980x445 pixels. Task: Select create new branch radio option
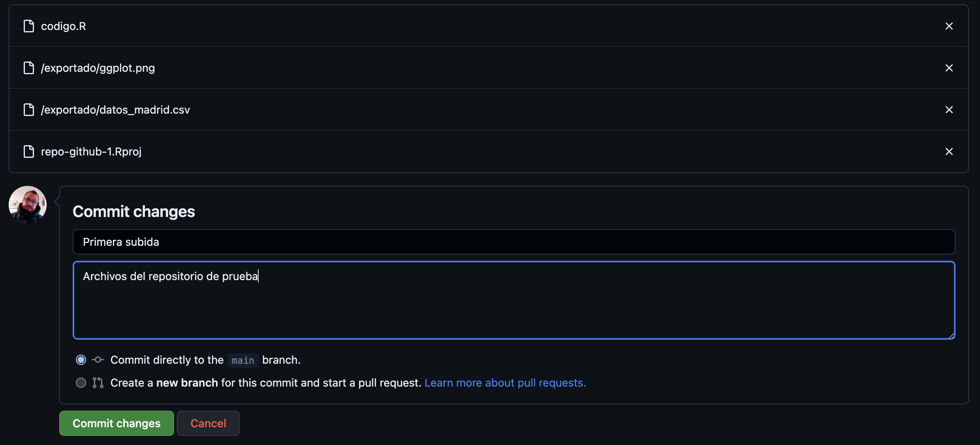[x=81, y=383]
